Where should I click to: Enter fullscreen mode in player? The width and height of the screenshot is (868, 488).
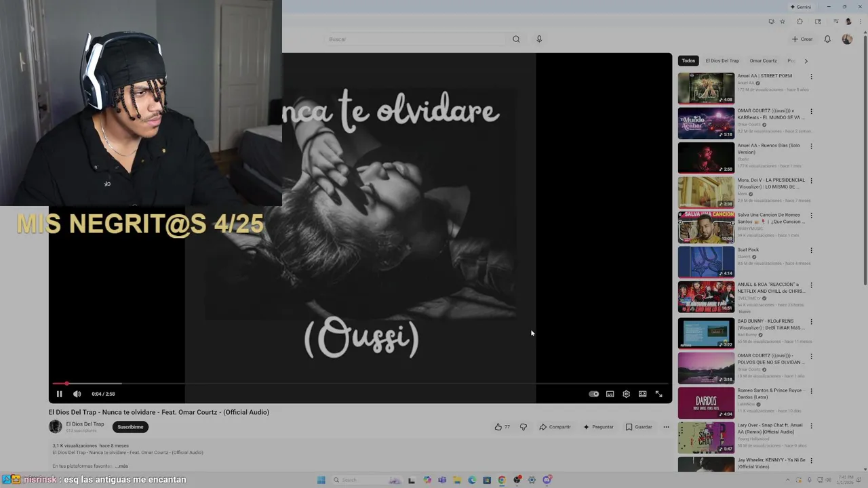click(658, 394)
